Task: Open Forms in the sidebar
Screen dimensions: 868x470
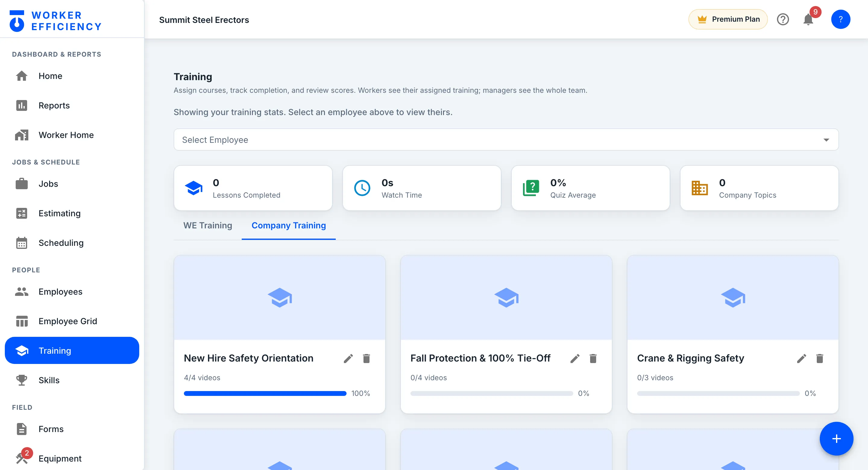Action: pyautogui.click(x=72, y=429)
